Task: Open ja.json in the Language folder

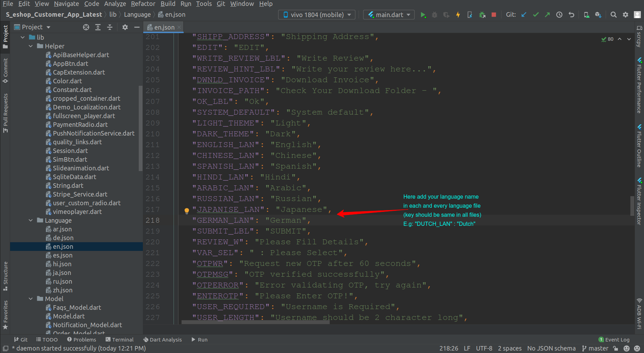Action: tap(62, 273)
